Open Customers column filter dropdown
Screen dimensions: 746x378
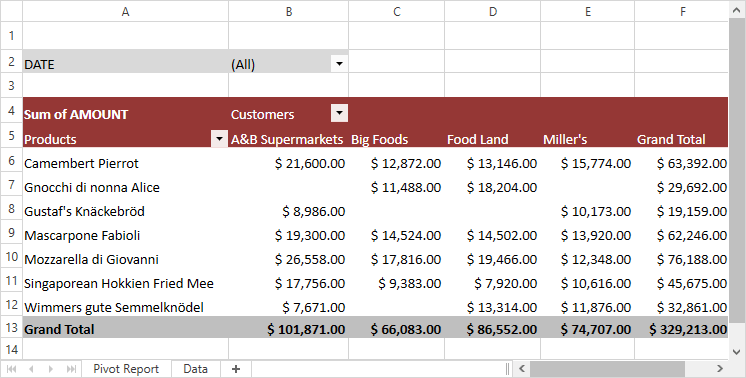point(339,113)
